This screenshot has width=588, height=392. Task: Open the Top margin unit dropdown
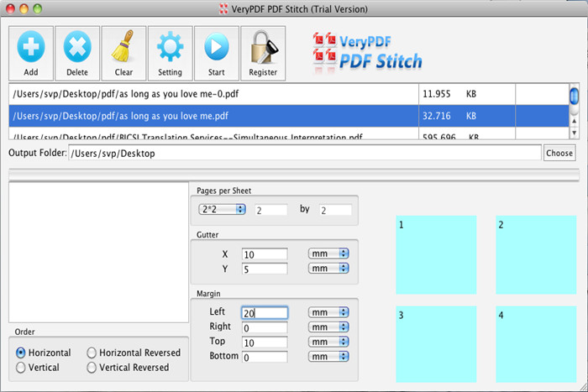[328, 342]
